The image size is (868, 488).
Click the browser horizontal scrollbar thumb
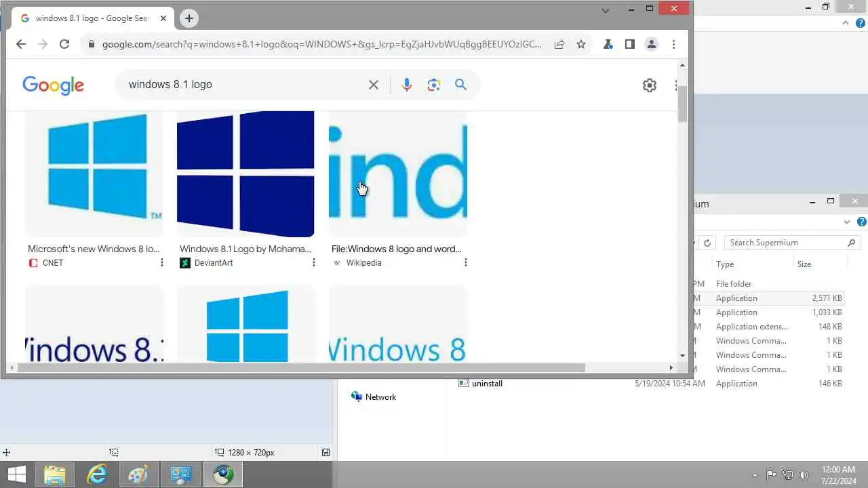tap(301, 368)
